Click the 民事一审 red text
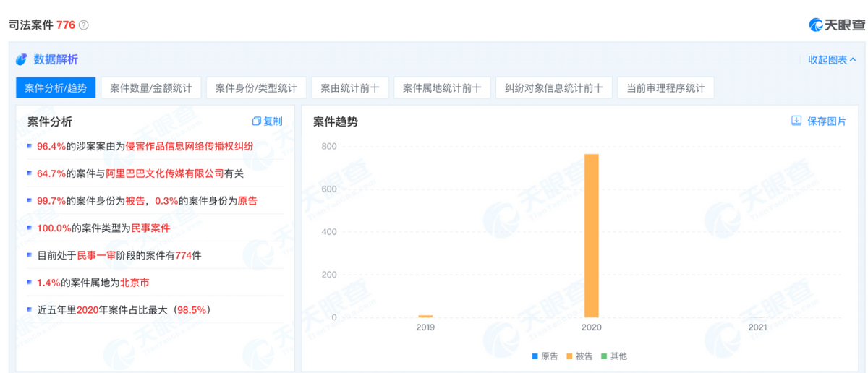Image resolution: width=868 pixels, height=373 pixels. (x=98, y=256)
